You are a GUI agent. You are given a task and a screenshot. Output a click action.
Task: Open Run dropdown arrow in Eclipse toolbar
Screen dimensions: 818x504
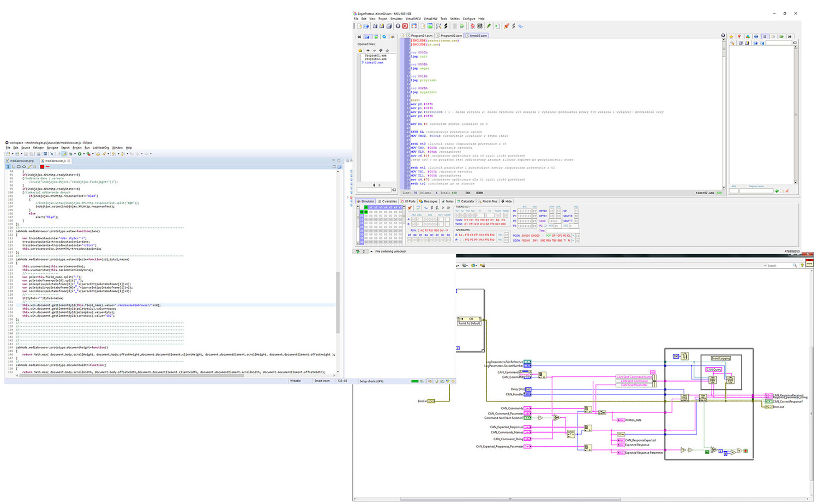point(84,154)
